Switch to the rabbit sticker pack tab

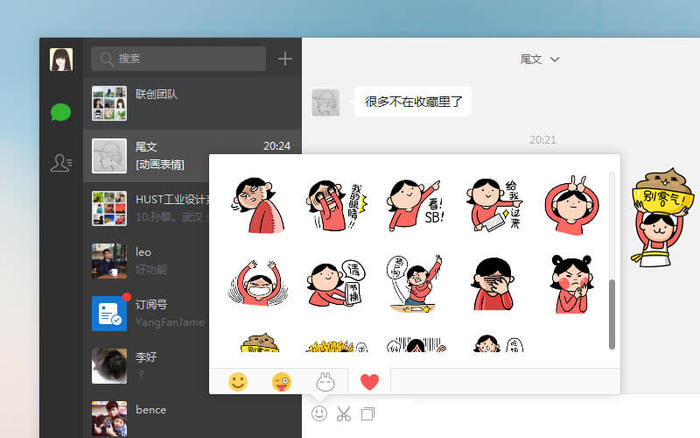325,382
